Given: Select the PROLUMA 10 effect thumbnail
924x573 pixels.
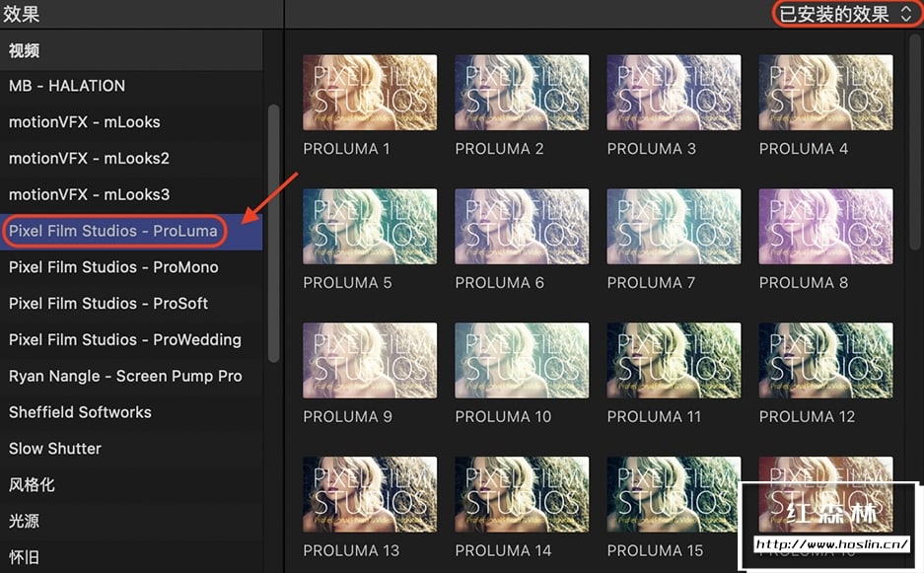Looking at the screenshot, I should point(522,360).
